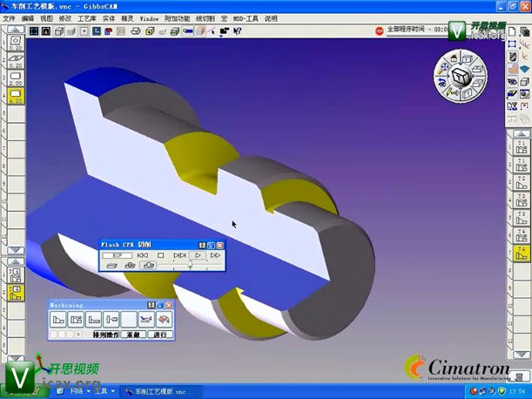
Task: Click the context help arrow icon in top toolbar
Action: click(x=237, y=31)
